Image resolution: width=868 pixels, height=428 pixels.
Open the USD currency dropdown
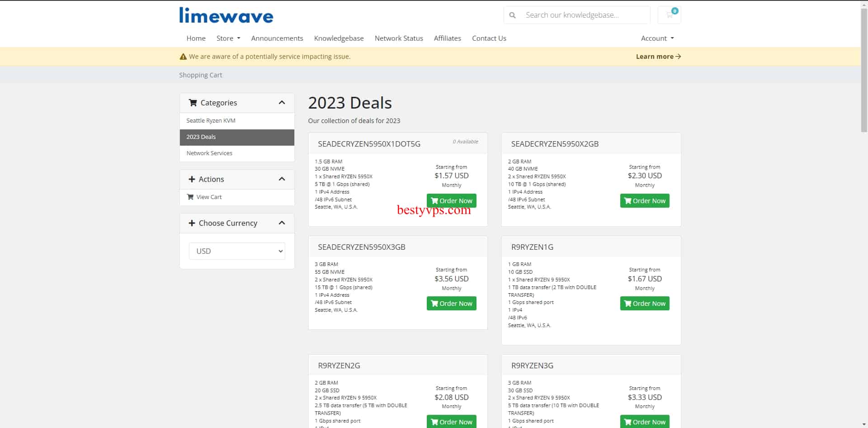click(237, 251)
